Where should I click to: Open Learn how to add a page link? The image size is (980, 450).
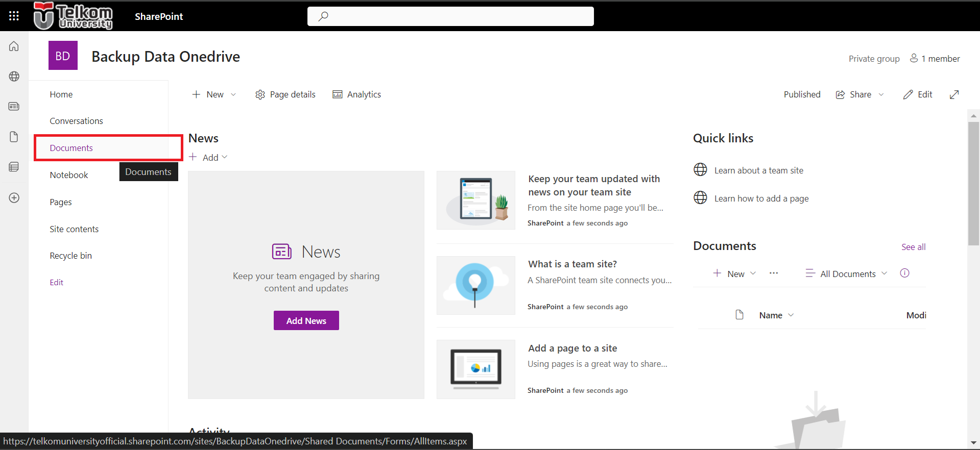(x=761, y=198)
